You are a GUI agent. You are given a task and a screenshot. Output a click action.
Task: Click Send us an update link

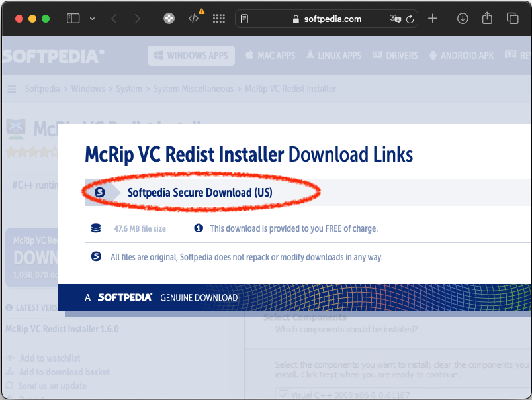[x=52, y=386]
